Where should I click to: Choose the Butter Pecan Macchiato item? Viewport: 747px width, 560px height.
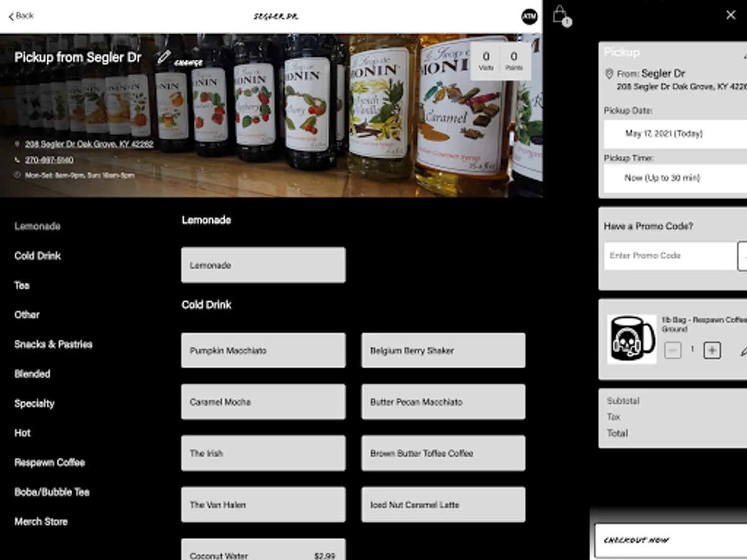443,402
